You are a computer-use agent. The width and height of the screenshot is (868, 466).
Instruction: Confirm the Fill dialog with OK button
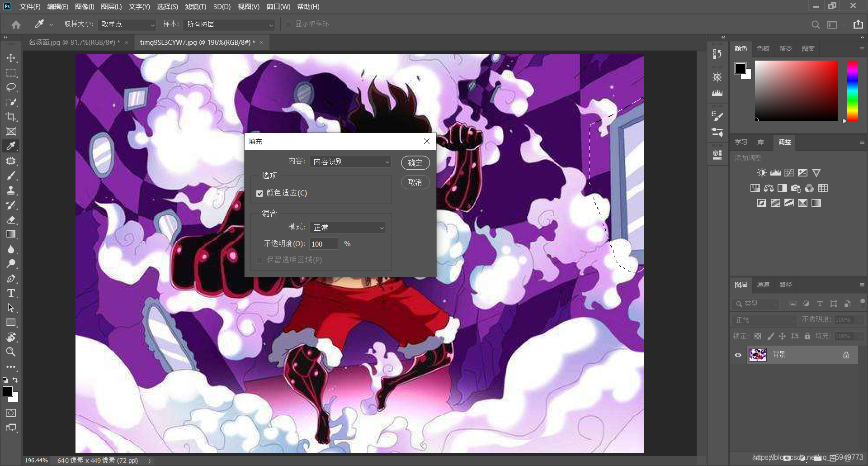pyautogui.click(x=415, y=163)
